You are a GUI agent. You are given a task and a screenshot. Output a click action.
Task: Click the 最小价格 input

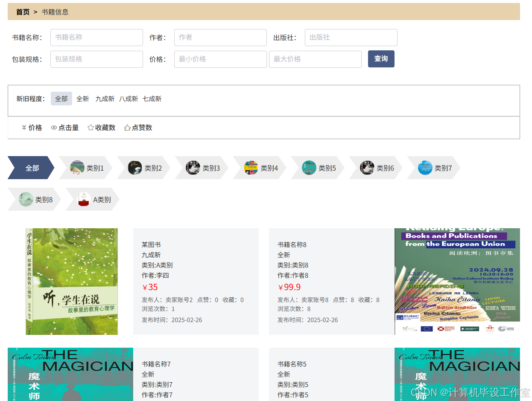220,59
